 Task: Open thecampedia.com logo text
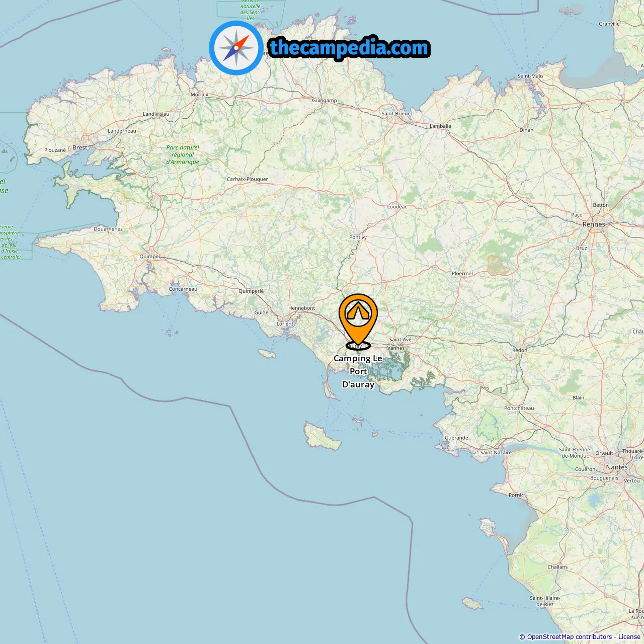(349, 48)
